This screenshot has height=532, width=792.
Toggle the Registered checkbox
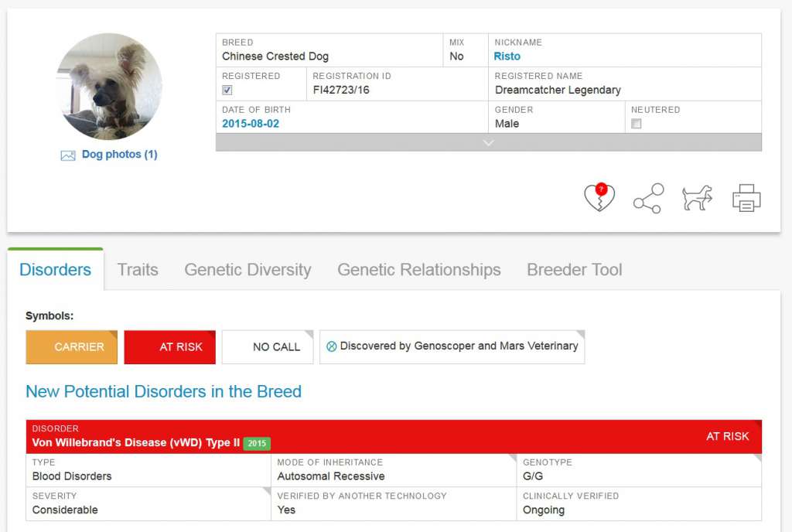227,90
